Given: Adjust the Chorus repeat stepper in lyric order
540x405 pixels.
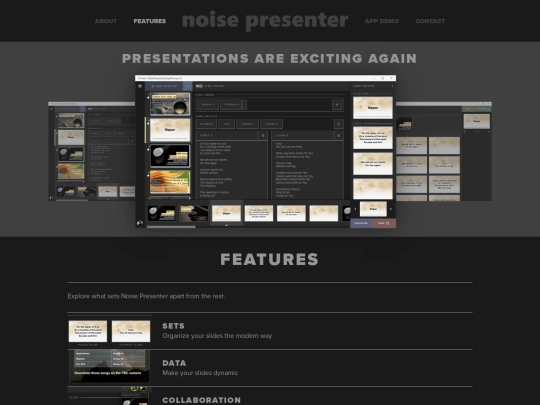Looking at the screenshot, I should click(242, 104).
